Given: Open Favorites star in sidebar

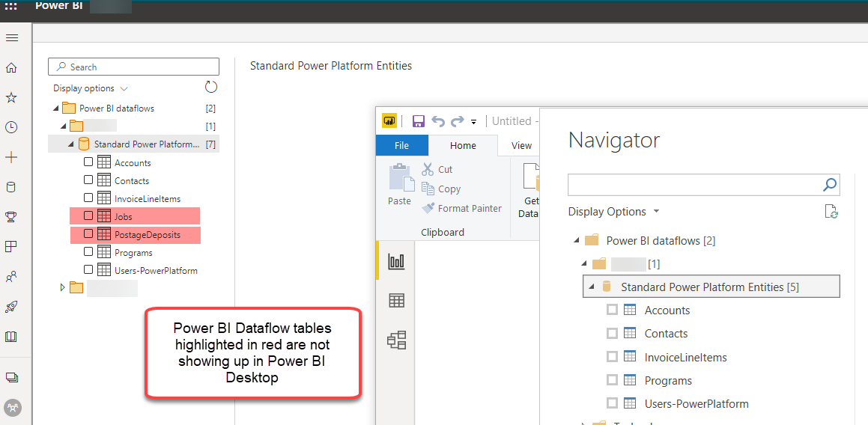Looking at the screenshot, I should pyautogui.click(x=11, y=98).
